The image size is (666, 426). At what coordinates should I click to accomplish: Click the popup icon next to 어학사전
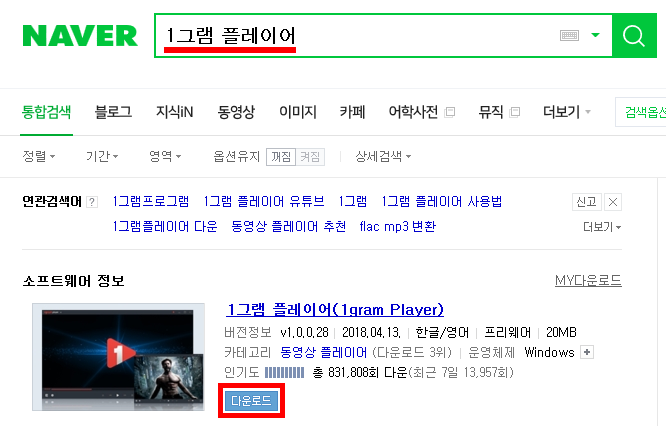(x=449, y=112)
